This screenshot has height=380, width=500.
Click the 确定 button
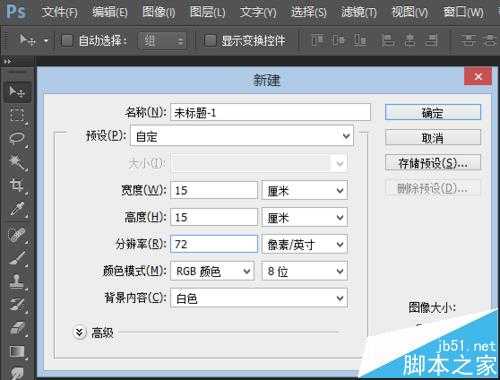(433, 112)
